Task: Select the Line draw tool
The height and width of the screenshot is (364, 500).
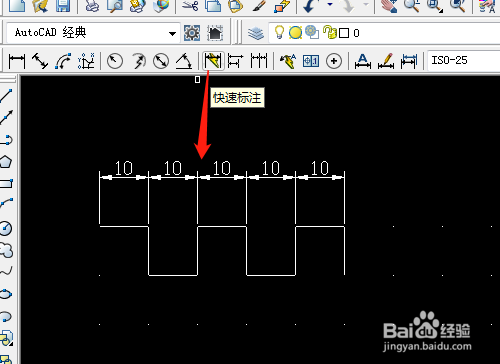Action: pyautogui.click(x=7, y=96)
